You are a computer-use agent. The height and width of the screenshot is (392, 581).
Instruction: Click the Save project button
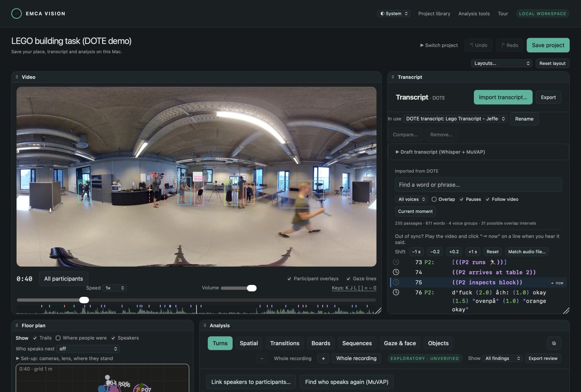point(548,45)
